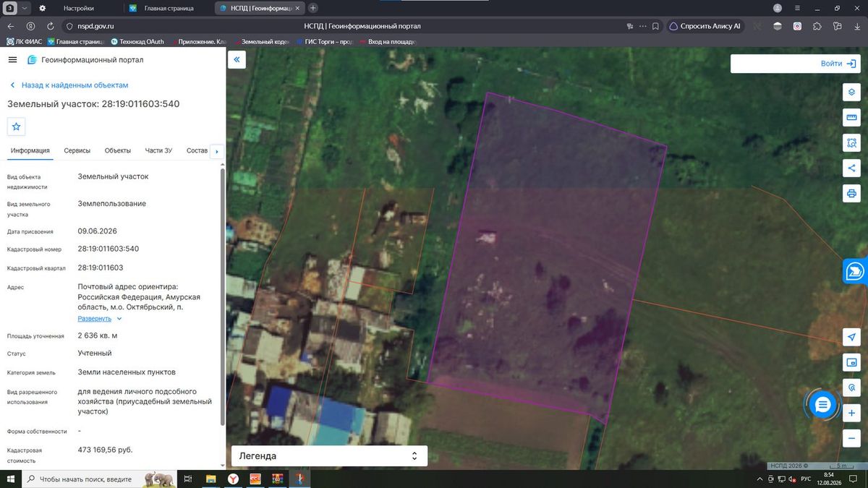
Task: Click the 473 169,56 руб. cadastral cost
Action: click(106, 450)
